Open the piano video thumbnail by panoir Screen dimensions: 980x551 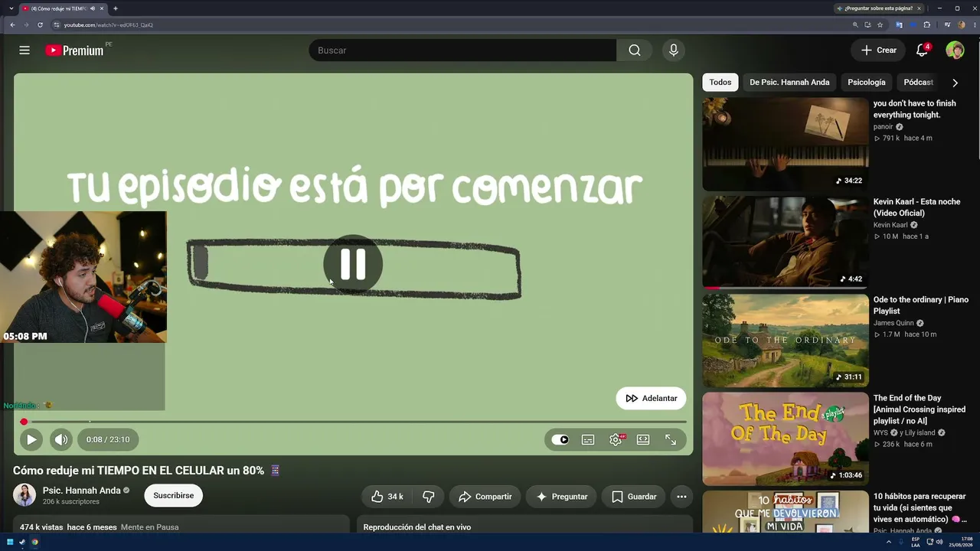[786, 144]
